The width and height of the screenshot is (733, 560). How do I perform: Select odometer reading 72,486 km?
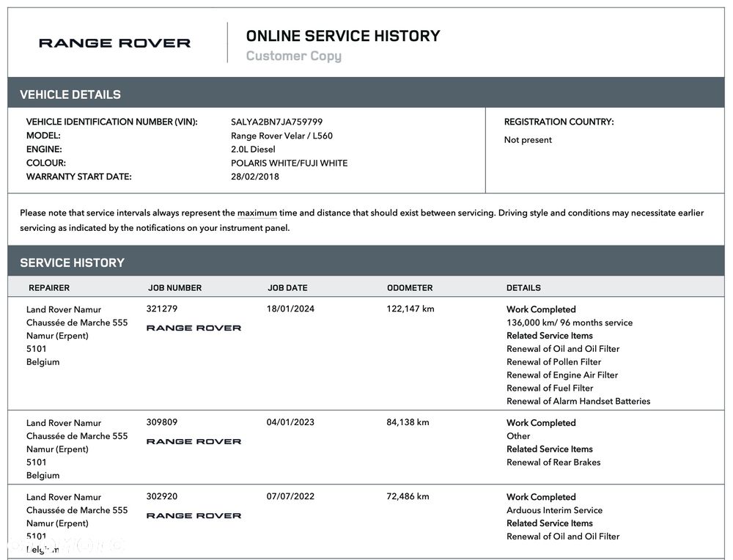pyautogui.click(x=408, y=496)
